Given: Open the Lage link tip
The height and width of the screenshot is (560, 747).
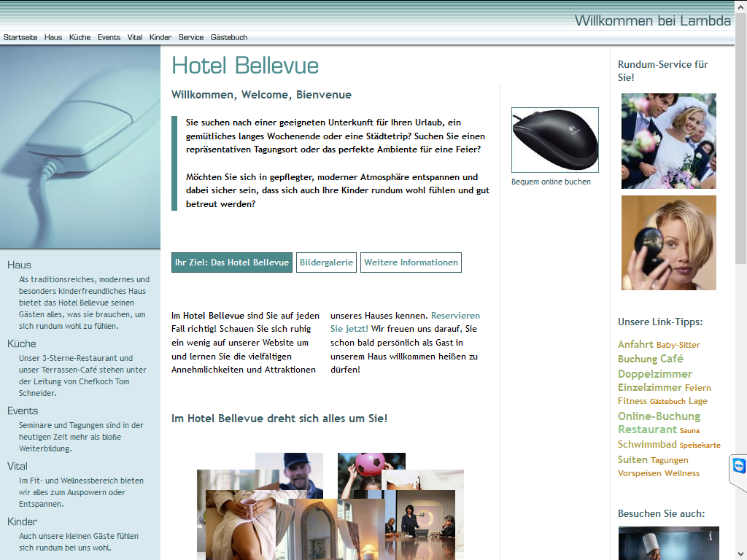Looking at the screenshot, I should (698, 401).
